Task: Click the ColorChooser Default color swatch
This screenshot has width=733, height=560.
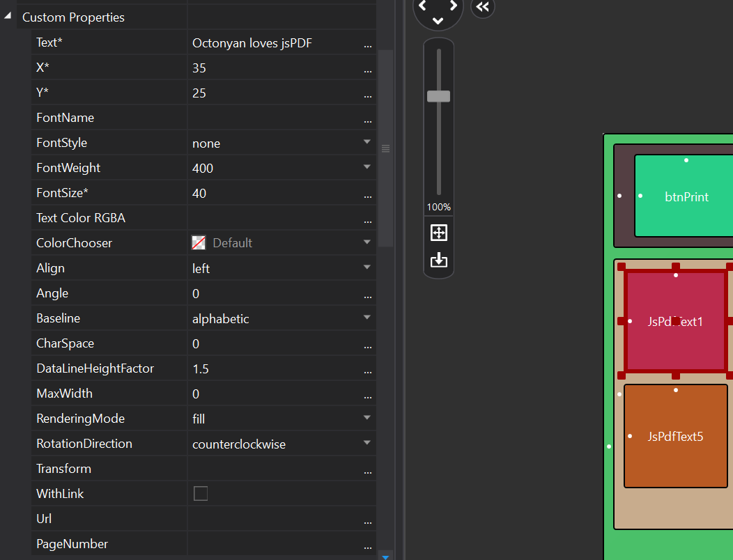Action: click(x=199, y=242)
